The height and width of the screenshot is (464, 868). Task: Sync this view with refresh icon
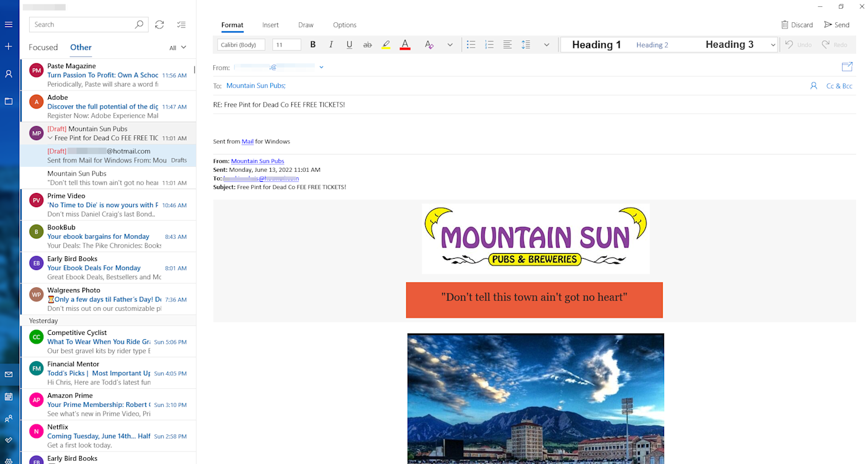159,25
